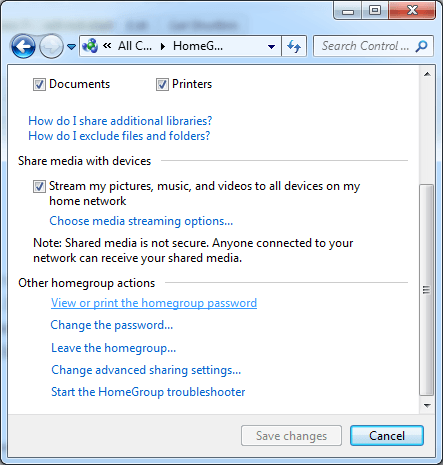
Task: Click the Forward navigation arrow button
Action: click(51, 46)
